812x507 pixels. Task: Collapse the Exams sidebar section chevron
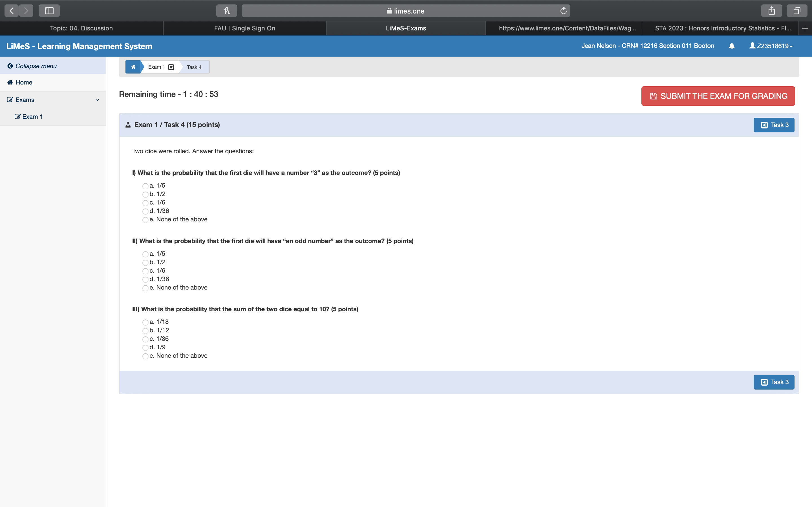pos(97,100)
